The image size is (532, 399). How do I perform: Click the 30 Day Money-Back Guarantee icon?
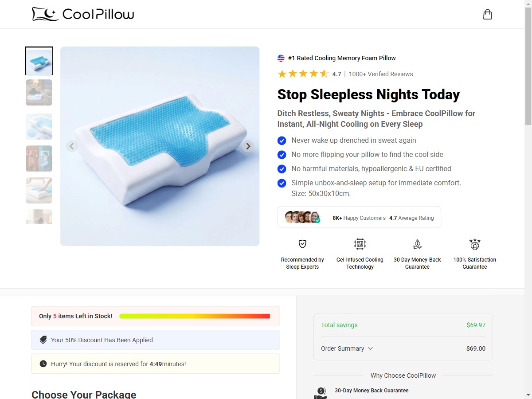417,244
